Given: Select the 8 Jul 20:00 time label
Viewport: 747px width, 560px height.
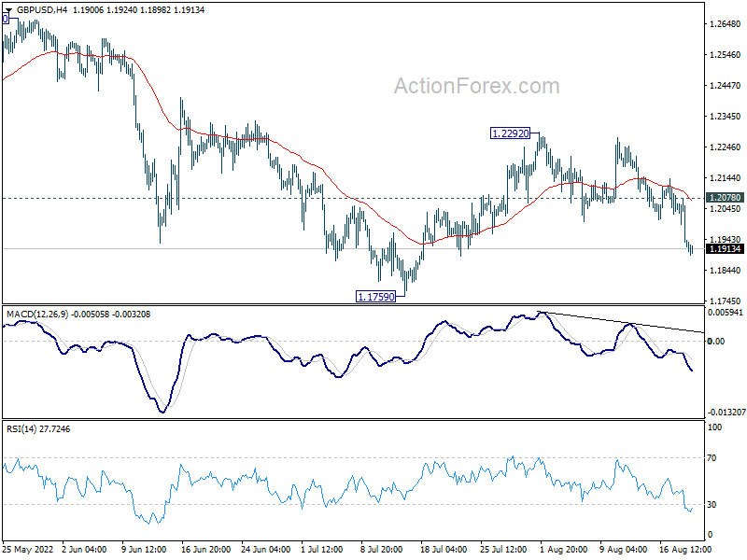Looking at the screenshot, I should (x=382, y=549).
